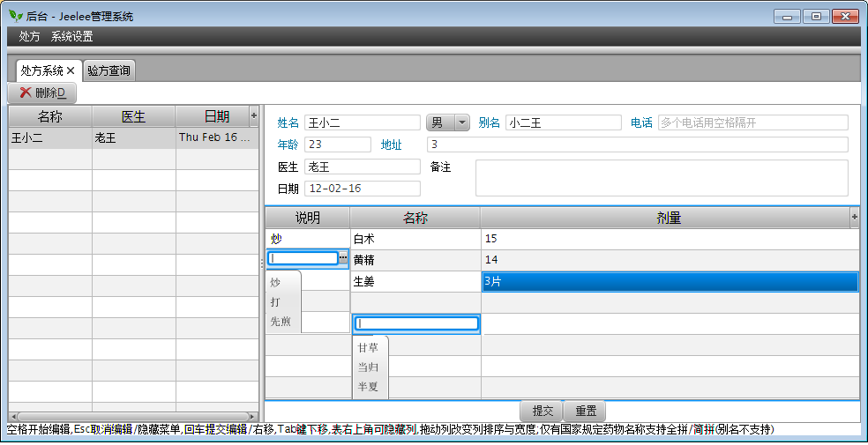Show column menu of patient list table
The width and height of the screenshot is (868, 445).
click(x=253, y=116)
